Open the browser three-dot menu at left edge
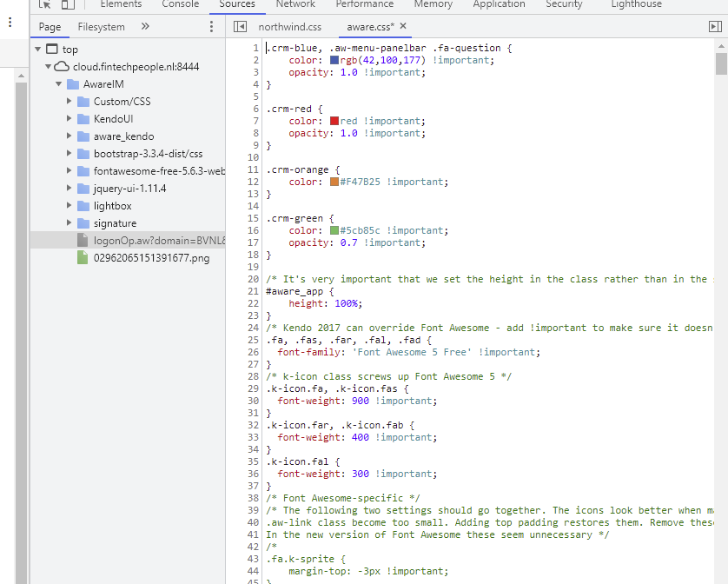Viewport: 728px width, 584px height. coord(10,23)
